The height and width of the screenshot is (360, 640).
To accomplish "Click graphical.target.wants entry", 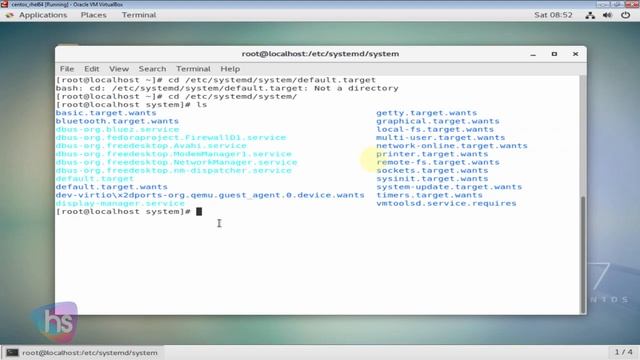I will coord(438,121).
